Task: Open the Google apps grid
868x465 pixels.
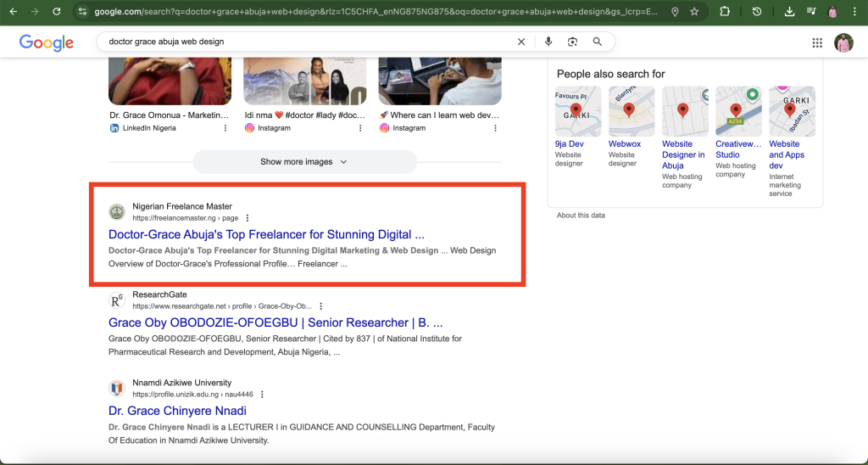Action: pos(817,42)
